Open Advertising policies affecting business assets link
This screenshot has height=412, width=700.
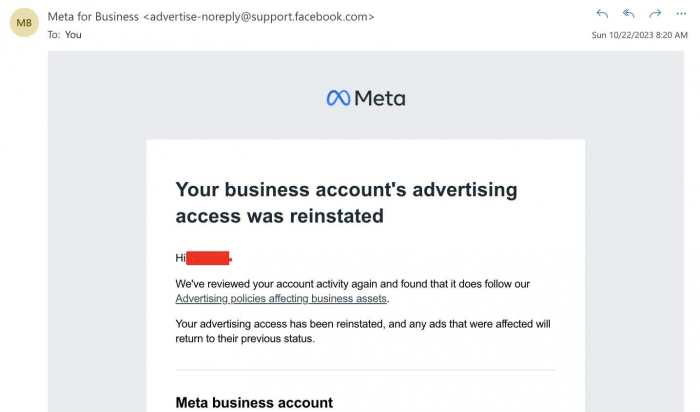[281, 298]
